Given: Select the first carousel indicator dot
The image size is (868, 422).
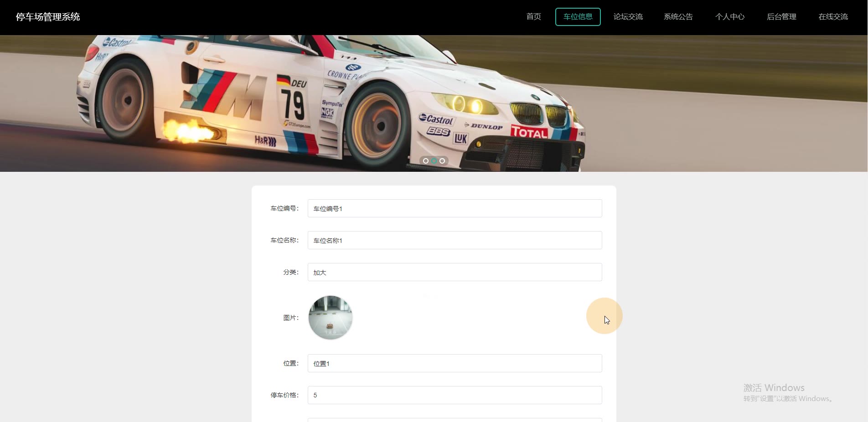Looking at the screenshot, I should tap(426, 161).
